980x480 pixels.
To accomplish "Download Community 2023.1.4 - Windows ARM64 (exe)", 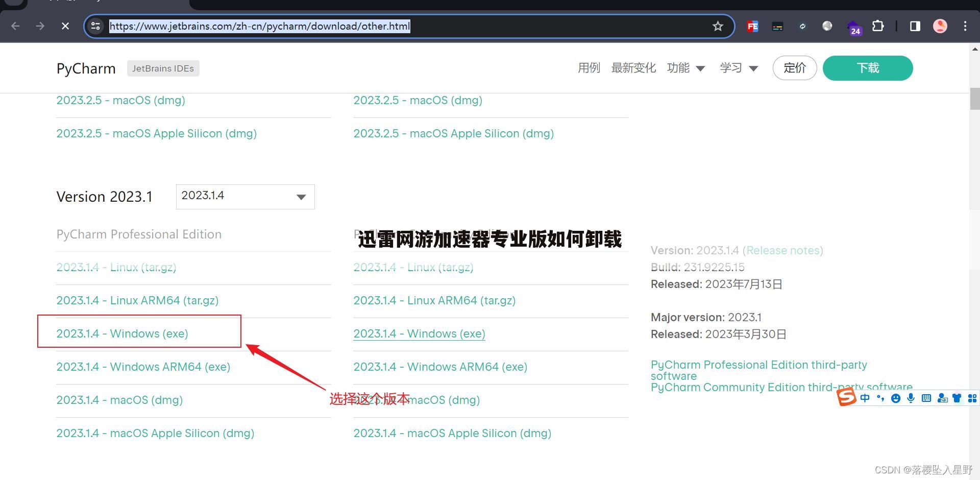I will tap(440, 367).
